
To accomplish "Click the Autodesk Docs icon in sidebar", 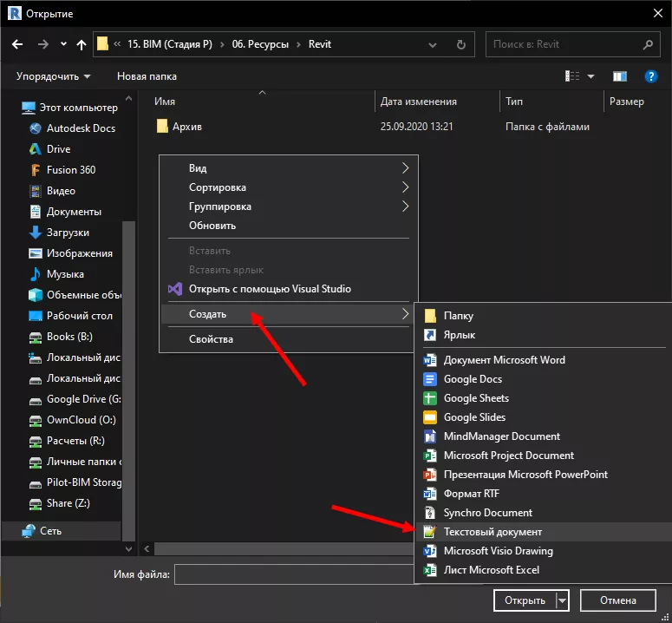I will (x=36, y=128).
